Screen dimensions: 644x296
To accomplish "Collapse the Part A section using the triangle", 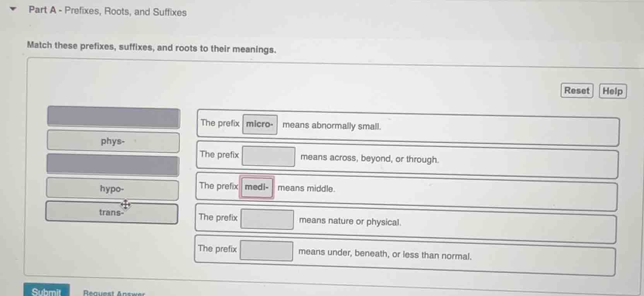I will [12, 9].
